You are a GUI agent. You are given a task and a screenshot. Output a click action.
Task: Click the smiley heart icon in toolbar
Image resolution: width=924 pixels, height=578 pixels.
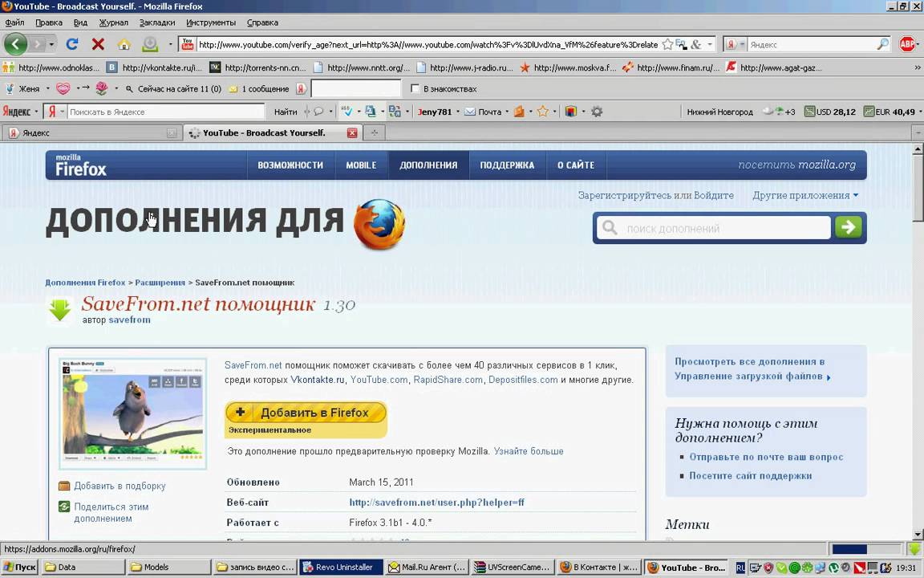[63, 88]
